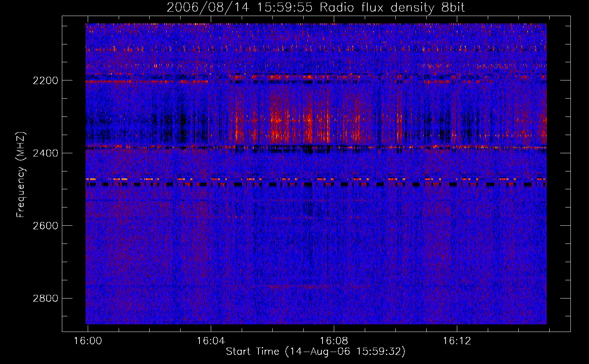Click the dashed interference band in the spectrogram near 2480 MHz
Viewport: 589px width, 364px height.
tap(316, 182)
